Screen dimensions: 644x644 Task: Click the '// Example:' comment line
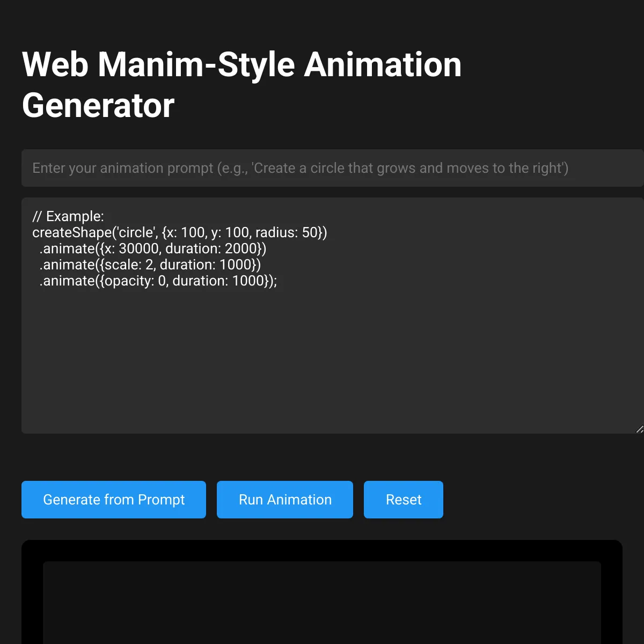click(68, 216)
